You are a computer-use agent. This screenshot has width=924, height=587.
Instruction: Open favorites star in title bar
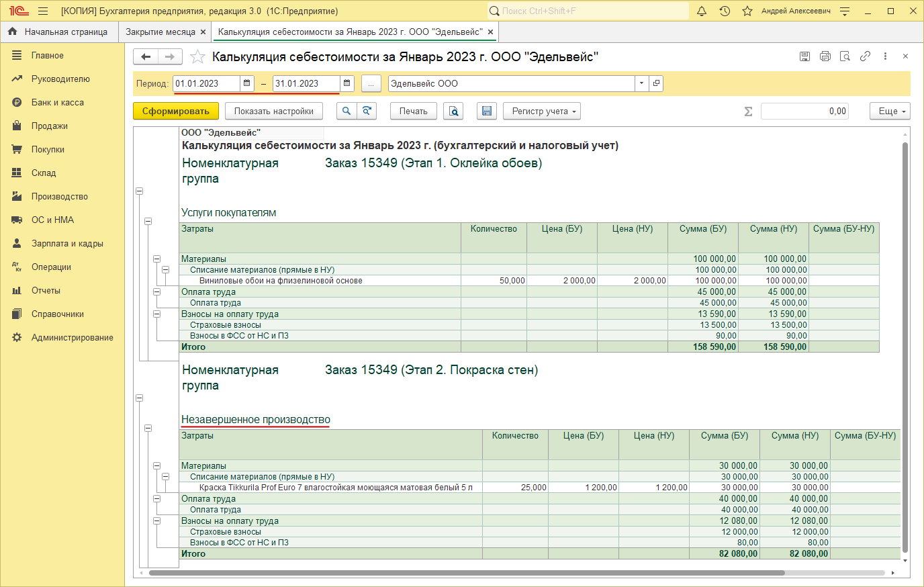tap(747, 11)
